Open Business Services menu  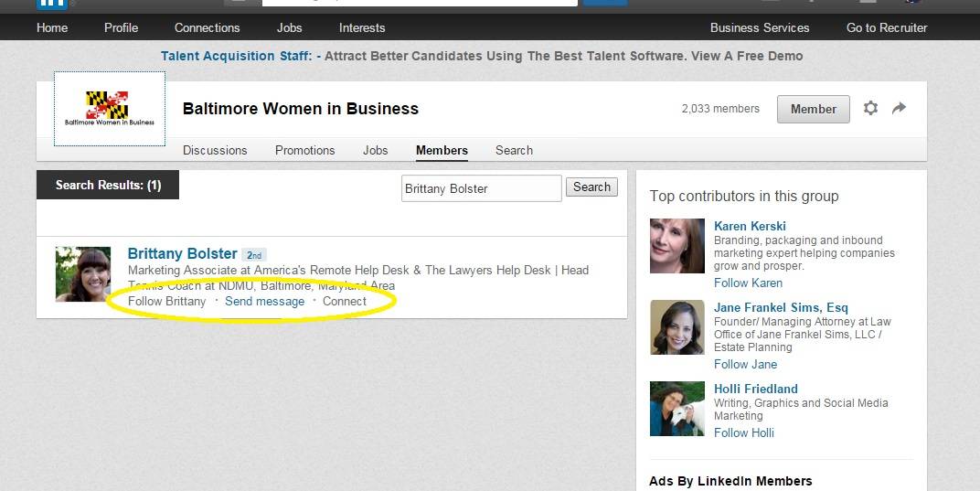tap(760, 27)
